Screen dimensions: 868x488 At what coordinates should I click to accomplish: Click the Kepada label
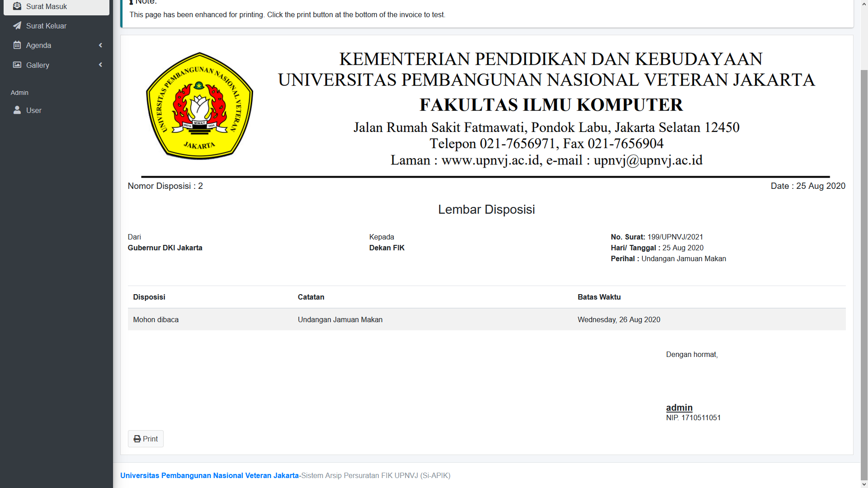(382, 237)
